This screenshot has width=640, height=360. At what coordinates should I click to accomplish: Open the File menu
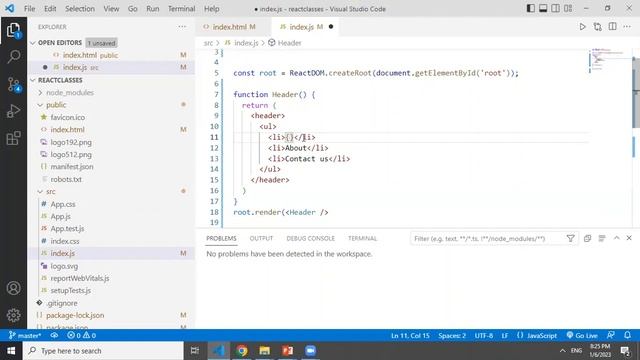[29, 9]
